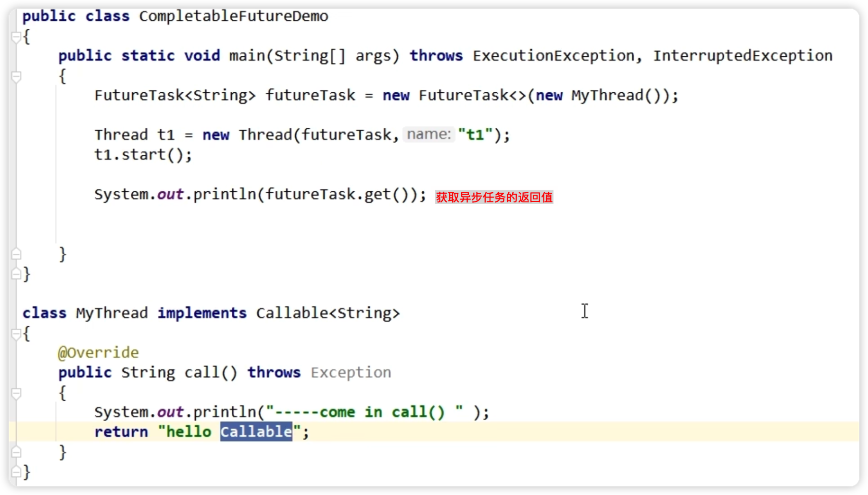Click the 'name:' parameter hint
Image resolution: width=868 pixels, height=495 pixels.
click(429, 134)
